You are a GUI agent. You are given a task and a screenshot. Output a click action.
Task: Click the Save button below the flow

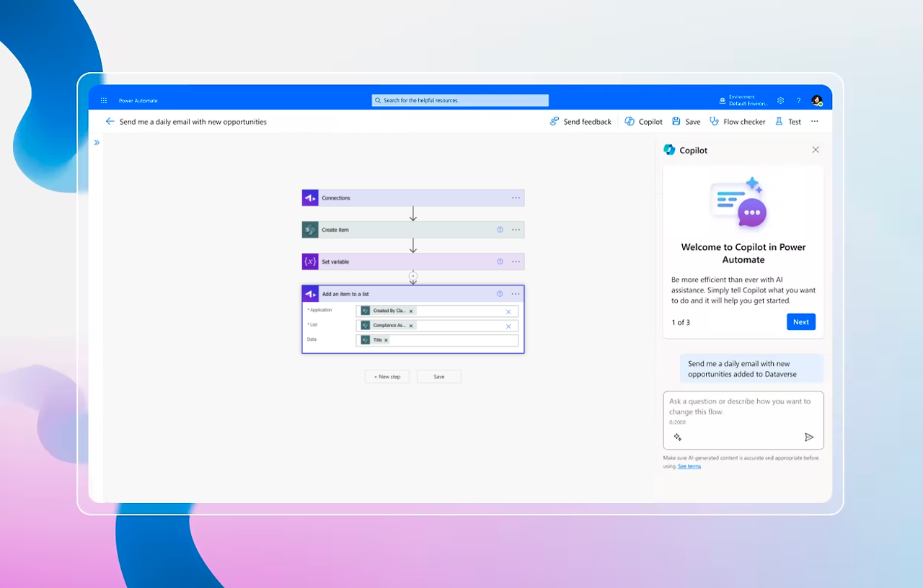439,377
